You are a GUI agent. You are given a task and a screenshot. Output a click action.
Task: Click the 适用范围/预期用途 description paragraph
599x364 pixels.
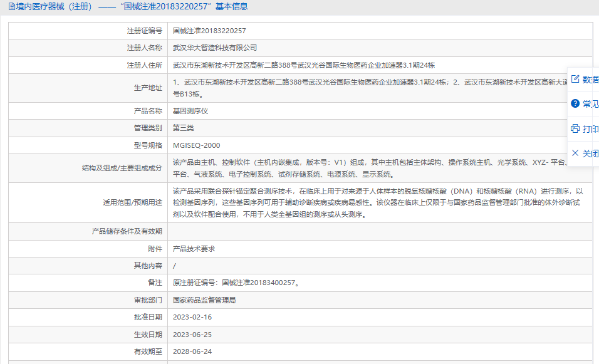pos(378,202)
